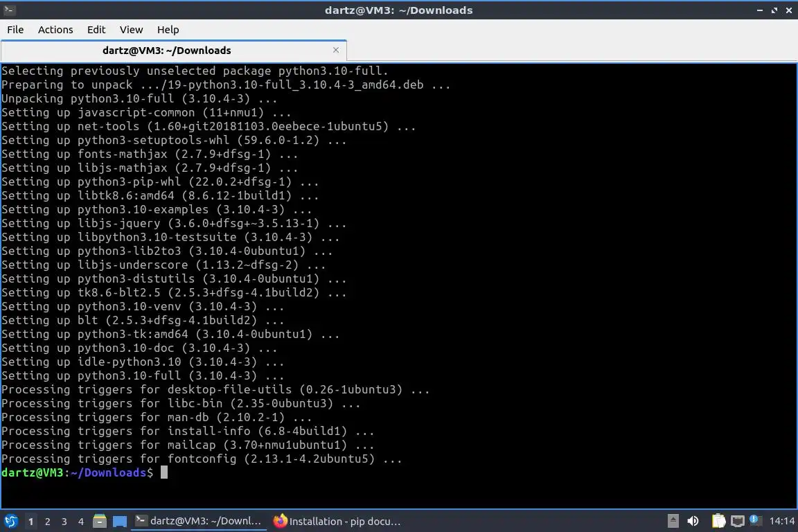The height and width of the screenshot is (532, 798).
Task: Click 'Processing triggers for desktop-file-utils' line
Action: pos(215,389)
